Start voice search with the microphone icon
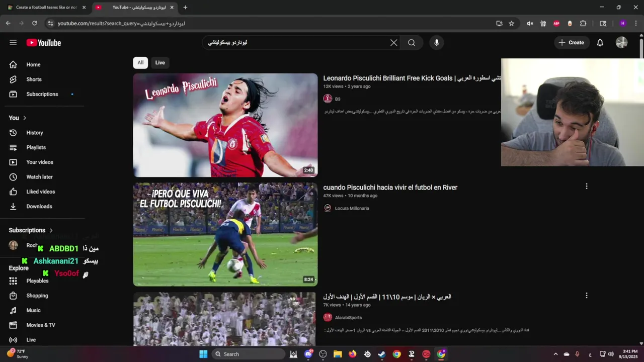This screenshot has height=362, width=644. (437, 43)
